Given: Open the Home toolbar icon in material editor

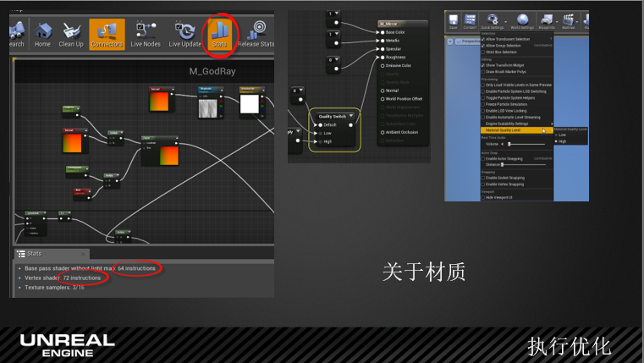Looking at the screenshot, I should 42,35.
